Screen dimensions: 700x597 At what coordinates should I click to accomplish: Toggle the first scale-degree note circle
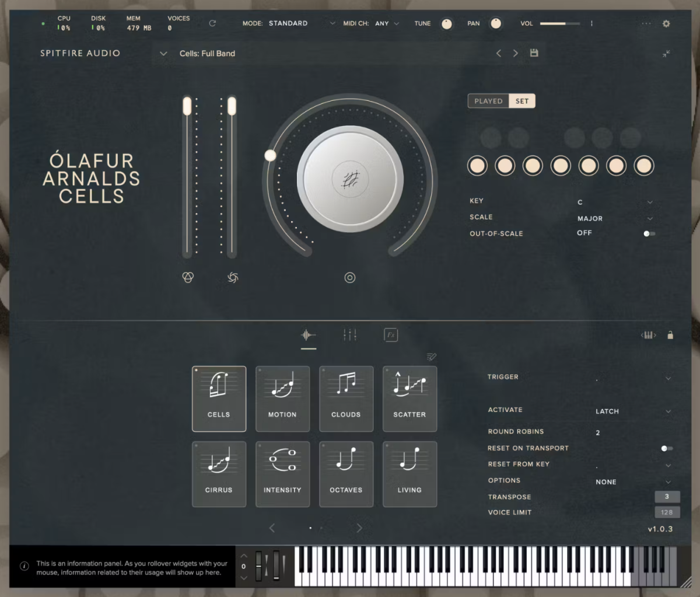point(477,166)
